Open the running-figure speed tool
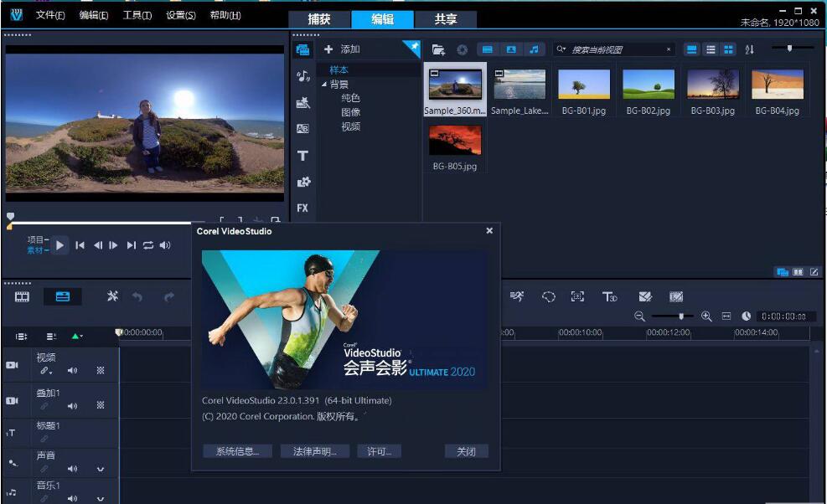The image size is (827, 504). pos(517,296)
